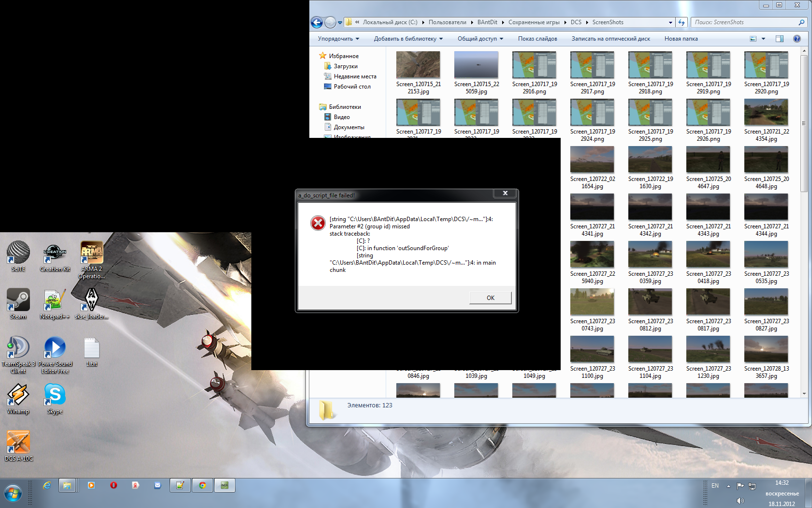The width and height of the screenshot is (812, 508).
Task: Open Недавние места in navigation pane
Action: [x=355, y=76]
